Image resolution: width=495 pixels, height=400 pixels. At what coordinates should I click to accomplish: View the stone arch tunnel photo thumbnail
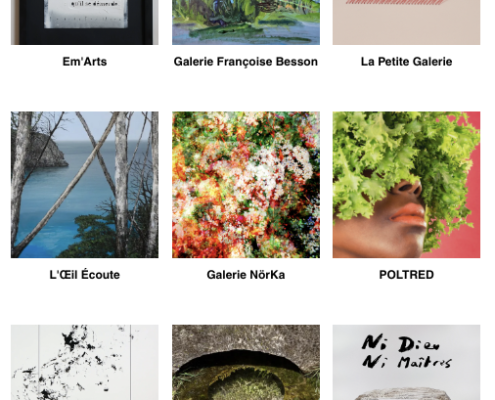coord(246,362)
